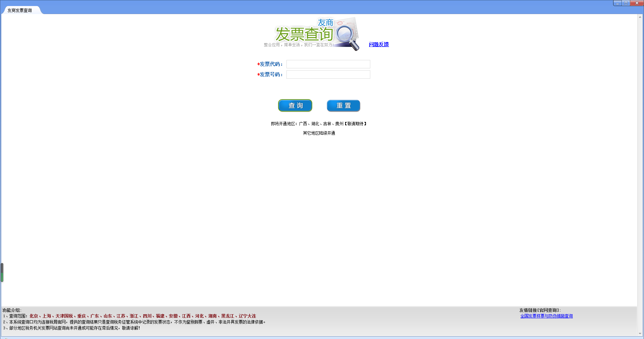This screenshot has height=339, width=644.
Task: Click the 其它地区陆续开通 text
Action: 319,133
